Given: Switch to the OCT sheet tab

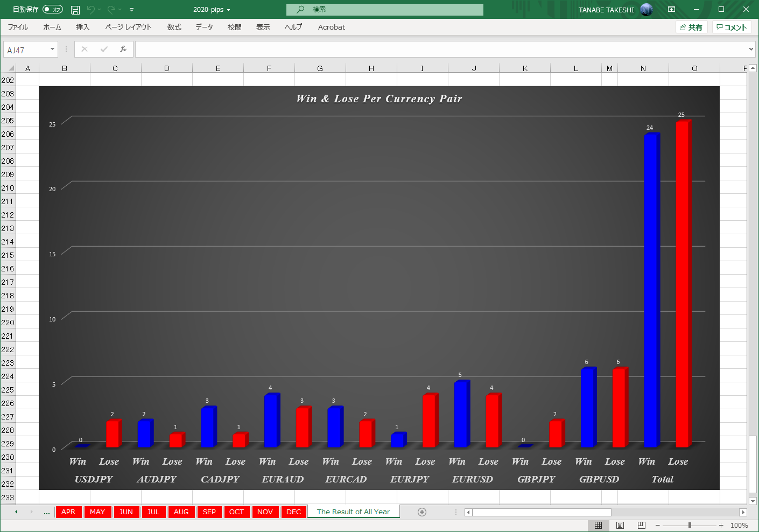Looking at the screenshot, I should 236,512.
